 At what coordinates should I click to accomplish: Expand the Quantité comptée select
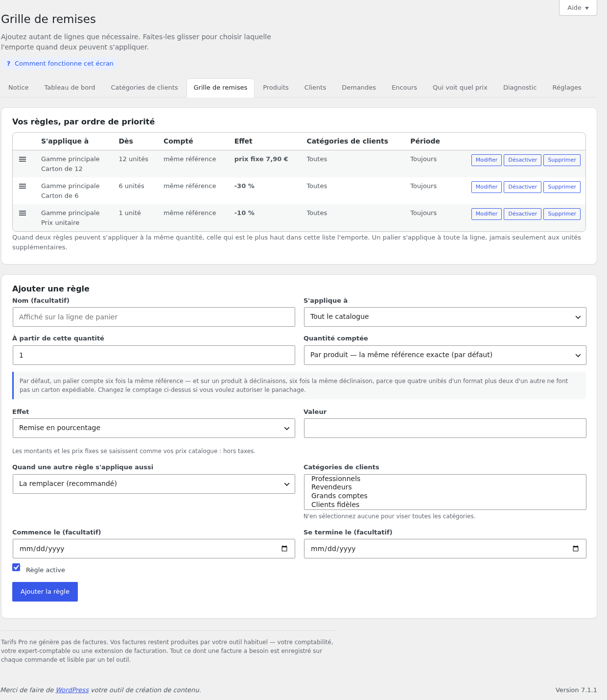445,355
